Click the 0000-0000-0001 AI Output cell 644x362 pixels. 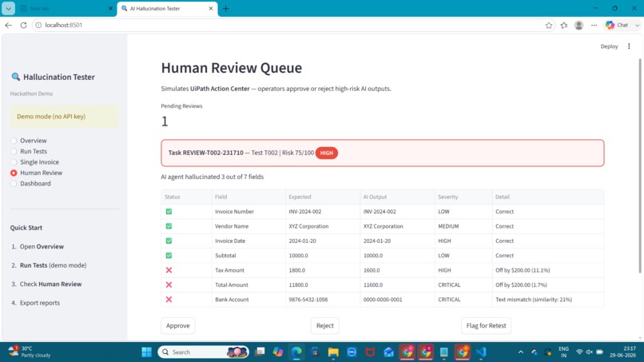tap(398, 300)
